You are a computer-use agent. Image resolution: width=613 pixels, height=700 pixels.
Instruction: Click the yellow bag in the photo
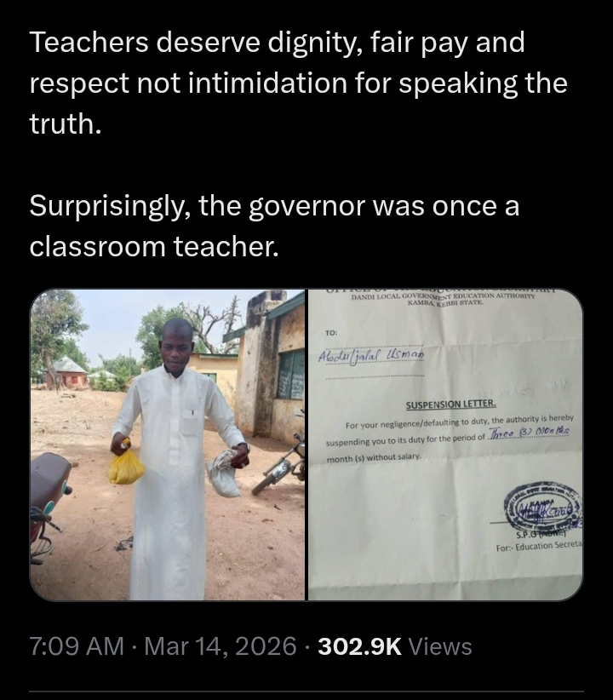pyautogui.click(x=126, y=465)
